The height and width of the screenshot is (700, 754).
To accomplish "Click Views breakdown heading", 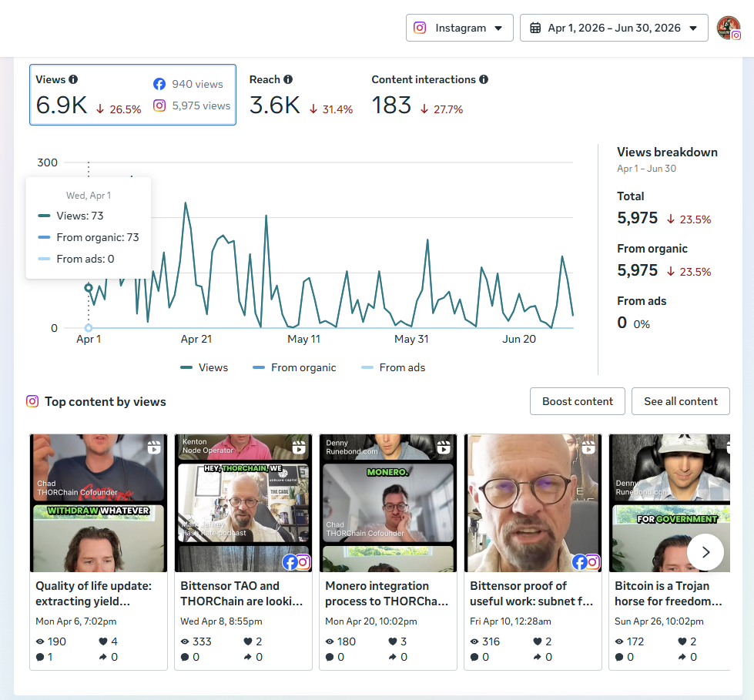I will coord(667,152).
